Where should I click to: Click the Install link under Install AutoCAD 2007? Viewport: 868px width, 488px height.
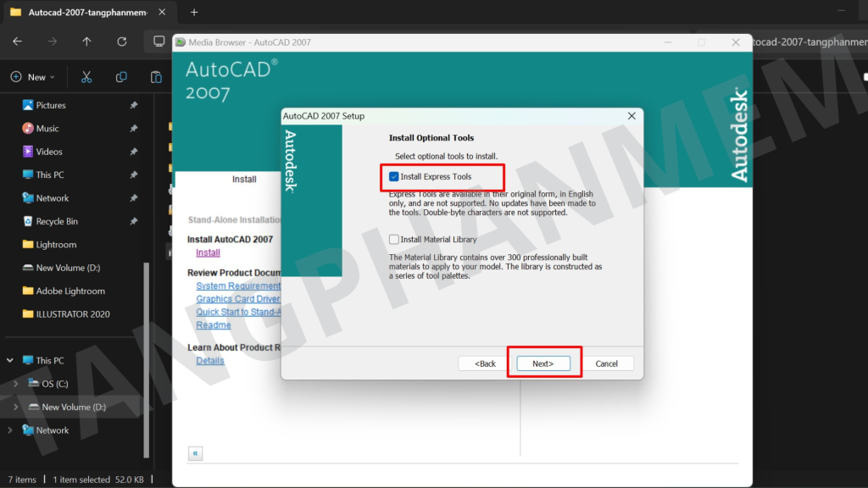coord(208,252)
